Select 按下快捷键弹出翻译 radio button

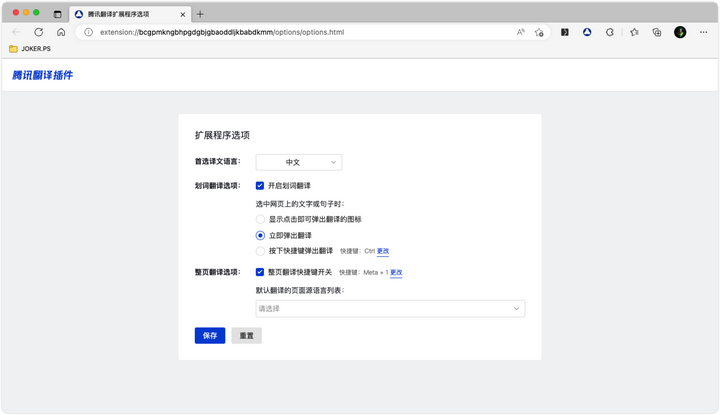[260, 251]
